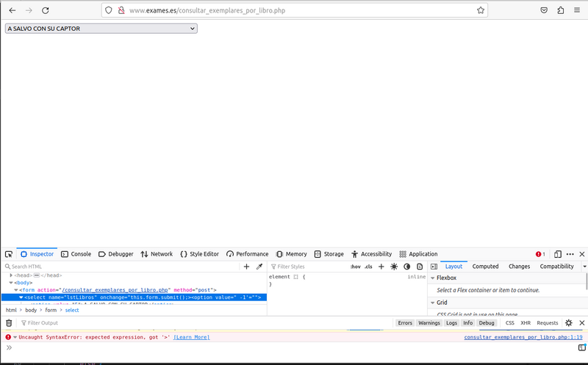
Task: Open the Application tab
Action: (418, 254)
